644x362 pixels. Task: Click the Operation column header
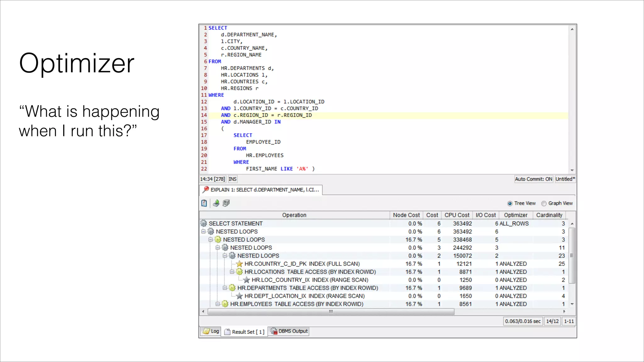294,215
